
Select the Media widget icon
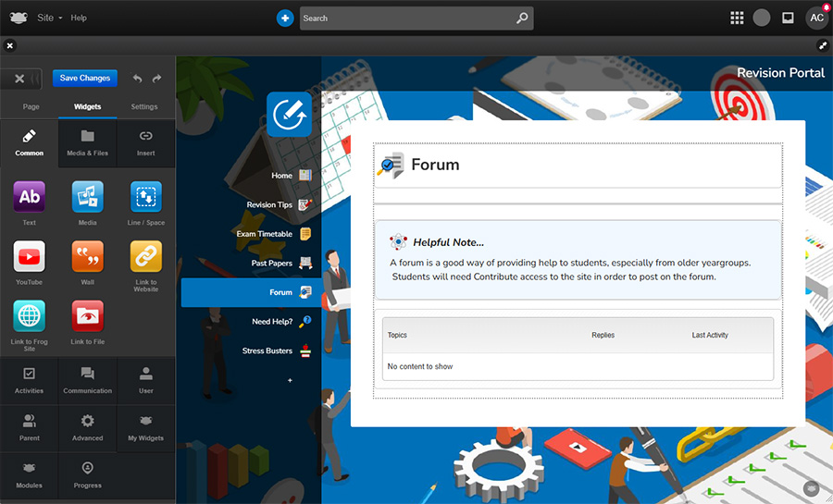coord(88,197)
